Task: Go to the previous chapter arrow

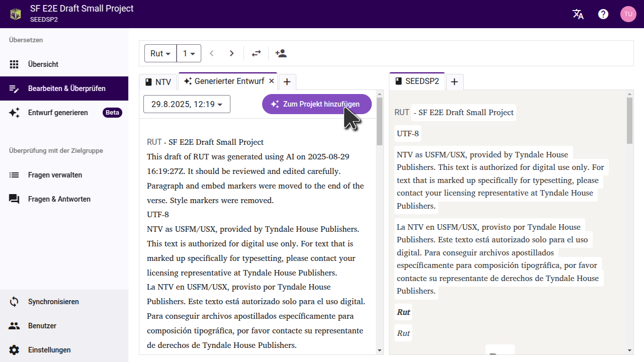Action: (212, 53)
